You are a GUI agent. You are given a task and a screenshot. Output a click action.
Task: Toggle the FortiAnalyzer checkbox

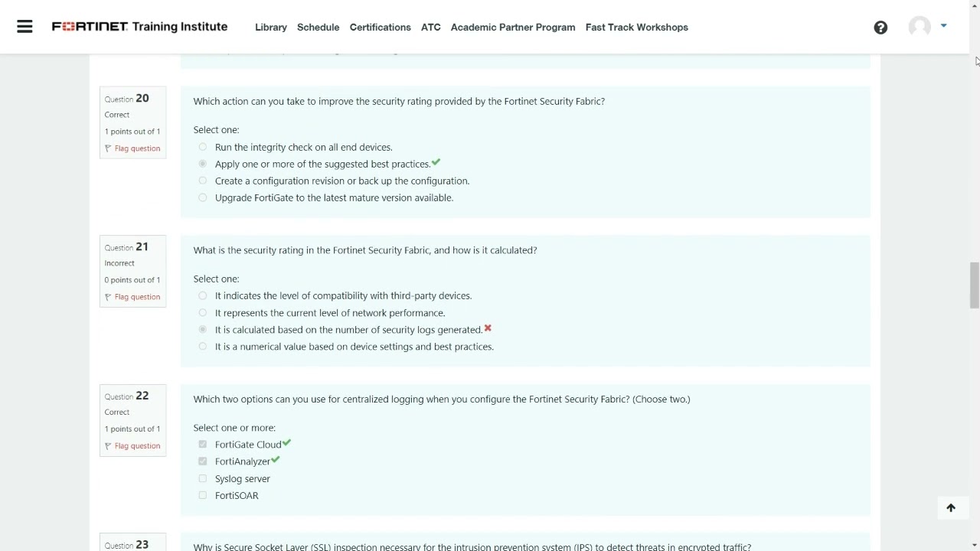click(203, 461)
